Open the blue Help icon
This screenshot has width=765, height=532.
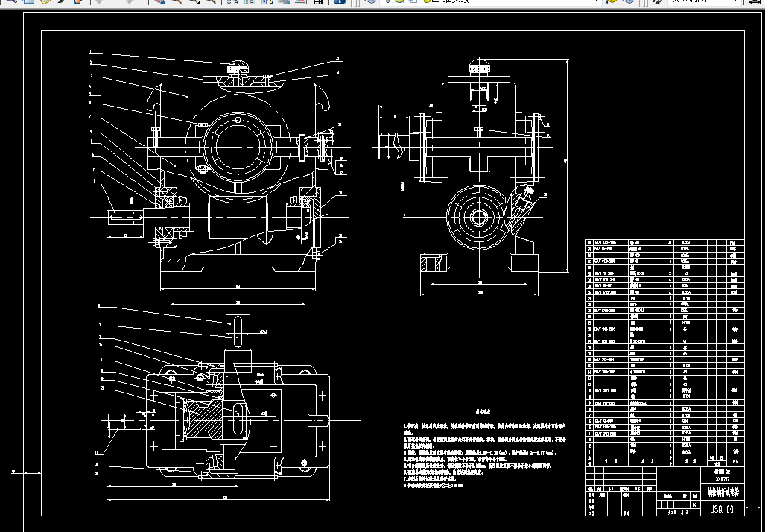click(x=340, y=1)
